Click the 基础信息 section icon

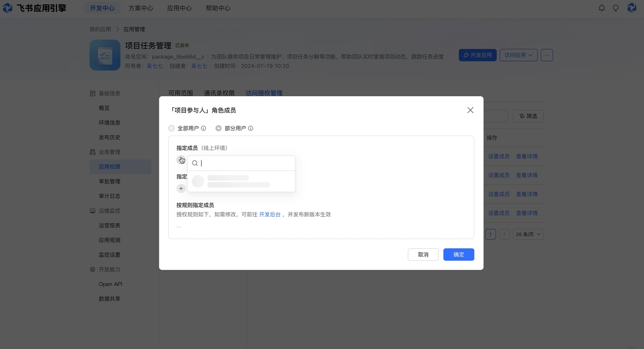93,93
